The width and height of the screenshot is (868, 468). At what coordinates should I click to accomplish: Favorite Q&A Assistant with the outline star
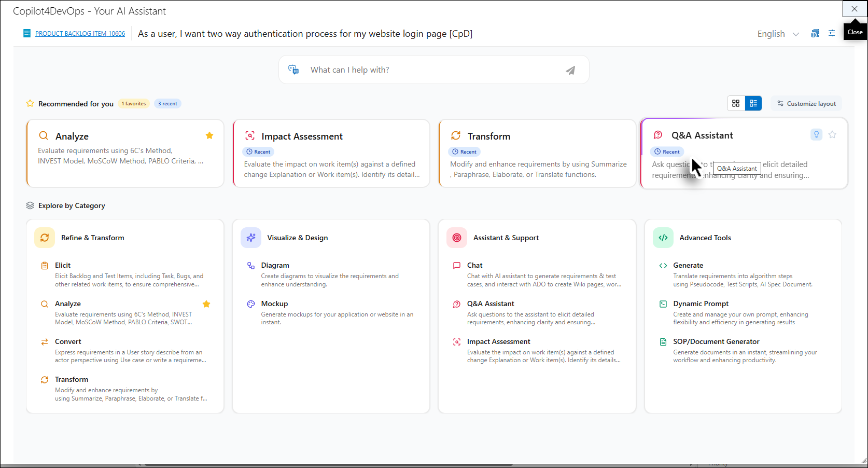(x=832, y=135)
